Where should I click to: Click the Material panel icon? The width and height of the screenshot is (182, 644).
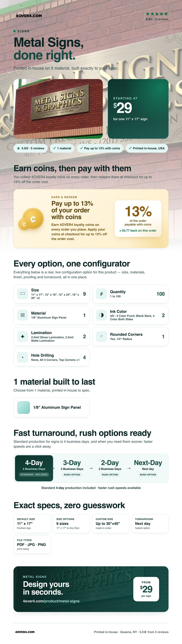point(22,315)
